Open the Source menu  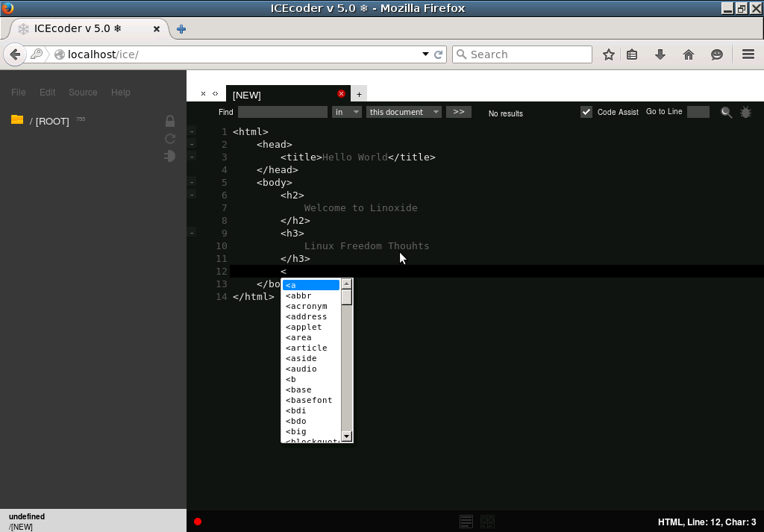click(83, 93)
